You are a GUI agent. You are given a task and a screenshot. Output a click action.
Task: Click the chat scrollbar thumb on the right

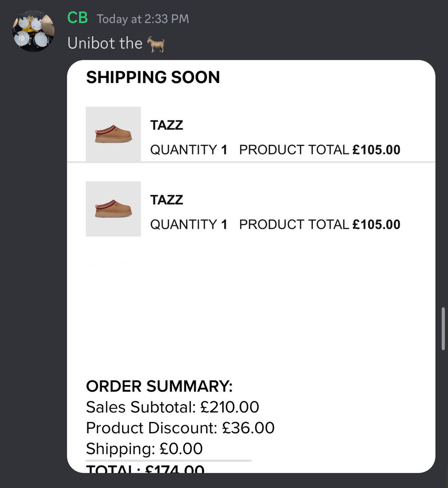point(443,329)
